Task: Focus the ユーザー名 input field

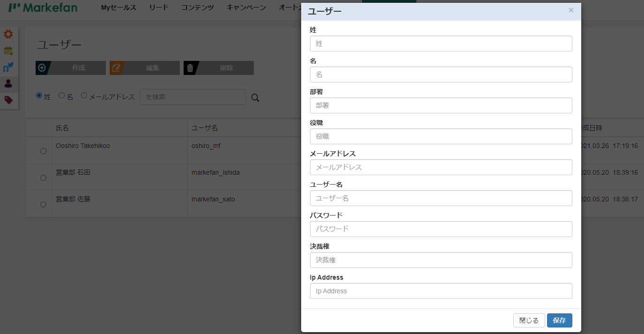Action: 441,198
